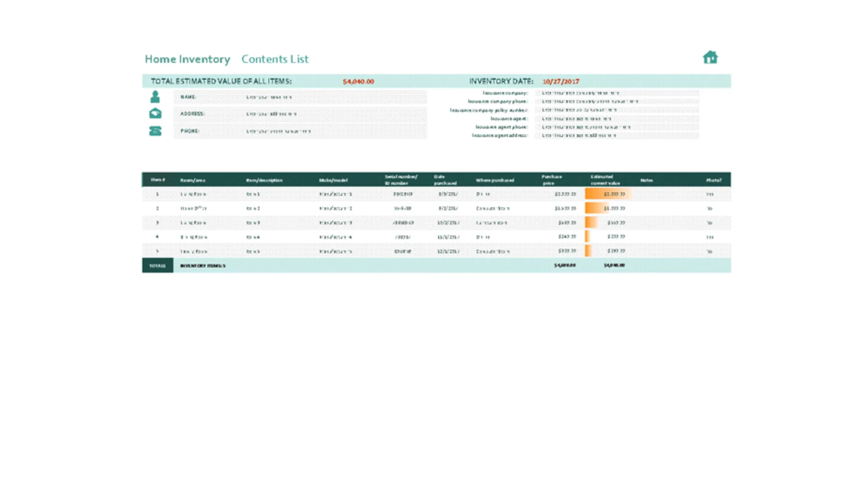Click the row 4 date purchased cell
Viewport: 868px width, 488px height.
coord(448,237)
